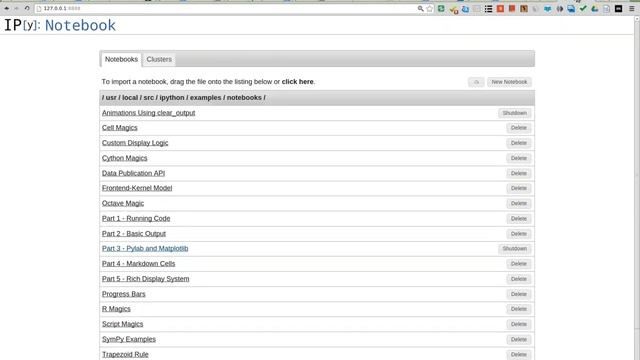Viewport: 640px width, 360px height.
Task: Create a notebook with New Notebook button
Action: point(509,82)
